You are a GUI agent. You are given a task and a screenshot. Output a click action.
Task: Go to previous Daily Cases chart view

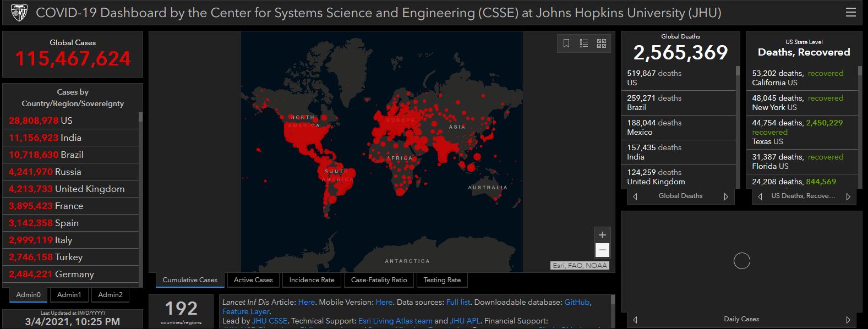635,320
